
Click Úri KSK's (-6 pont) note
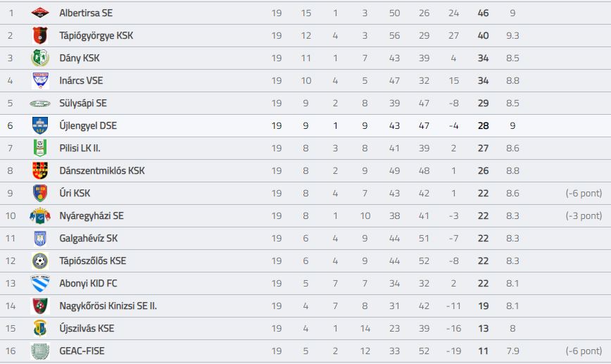(x=584, y=194)
